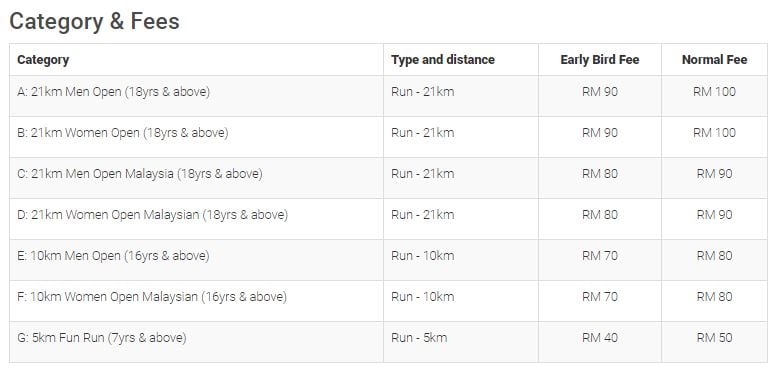Select the Category column header
Viewport: 777px width, 377px height.
[x=43, y=60]
